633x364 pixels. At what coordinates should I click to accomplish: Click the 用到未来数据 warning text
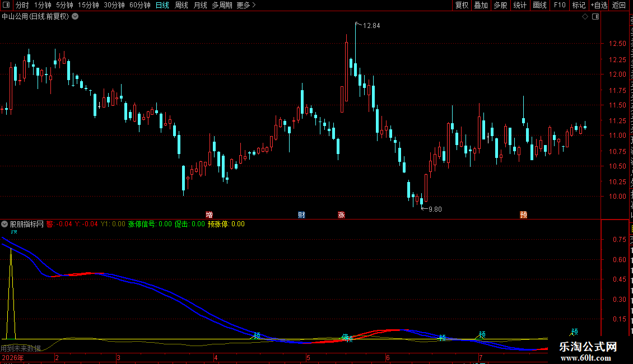tap(21, 348)
